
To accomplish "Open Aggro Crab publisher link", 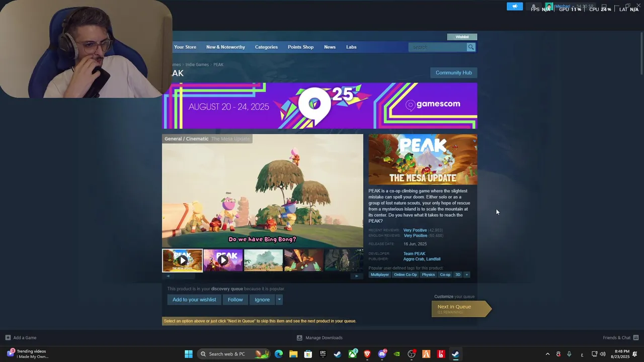I will (413, 259).
